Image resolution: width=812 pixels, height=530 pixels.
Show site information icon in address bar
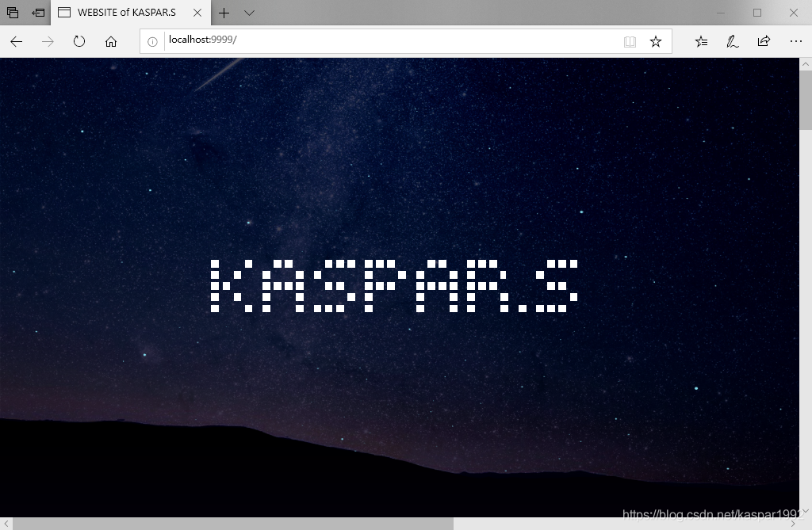point(152,42)
